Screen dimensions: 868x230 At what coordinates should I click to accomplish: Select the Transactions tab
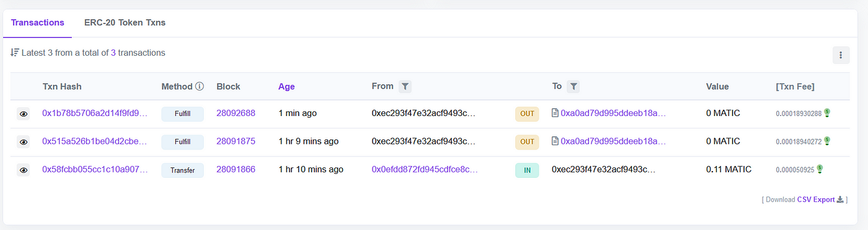38,23
